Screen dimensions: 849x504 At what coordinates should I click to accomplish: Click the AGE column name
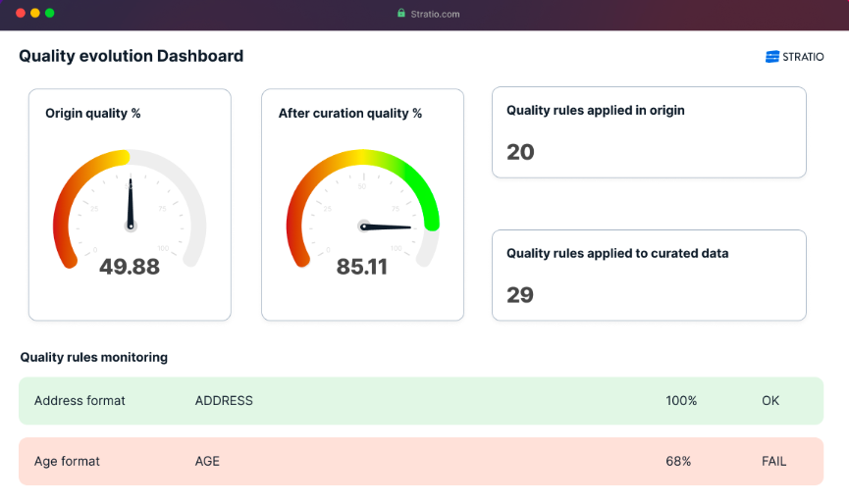(207, 461)
